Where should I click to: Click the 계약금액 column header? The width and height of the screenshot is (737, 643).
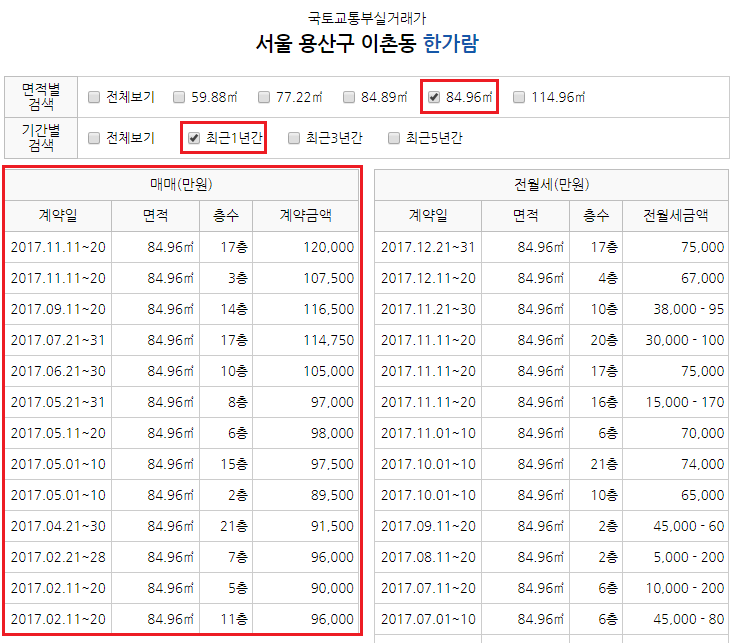point(306,216)
